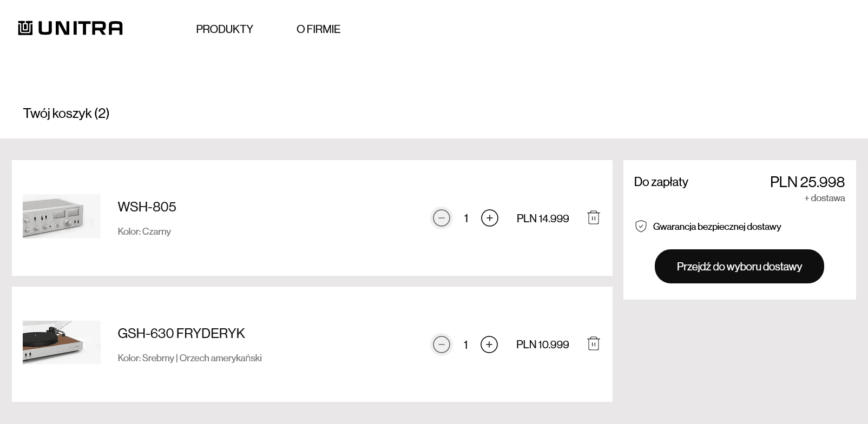Click the WSH-805 amplifier thumbnail
Image resolution: width=868 pixels, height=424 pixels.
tap(62, 216)
